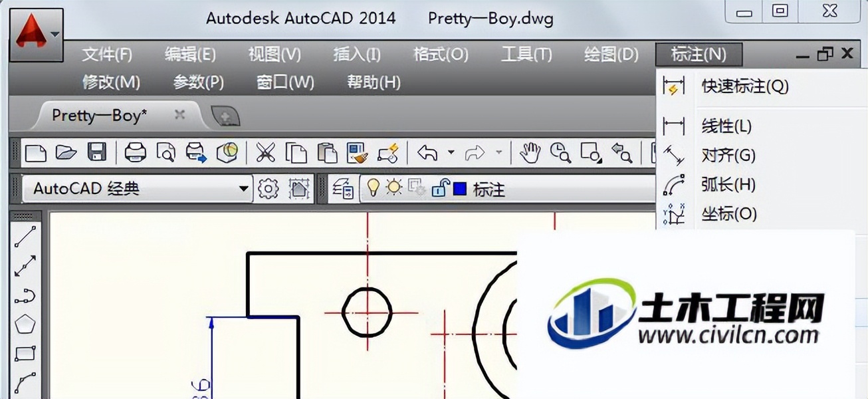Screen dimensions: 868x399
Task: Open the 标注 layer dropdown list
Action: click(507, 190)
